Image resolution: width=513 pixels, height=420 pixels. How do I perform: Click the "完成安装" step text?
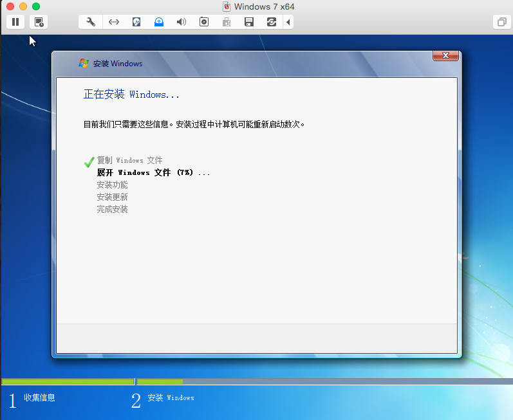pyautogui.click(x=112, y=209)
